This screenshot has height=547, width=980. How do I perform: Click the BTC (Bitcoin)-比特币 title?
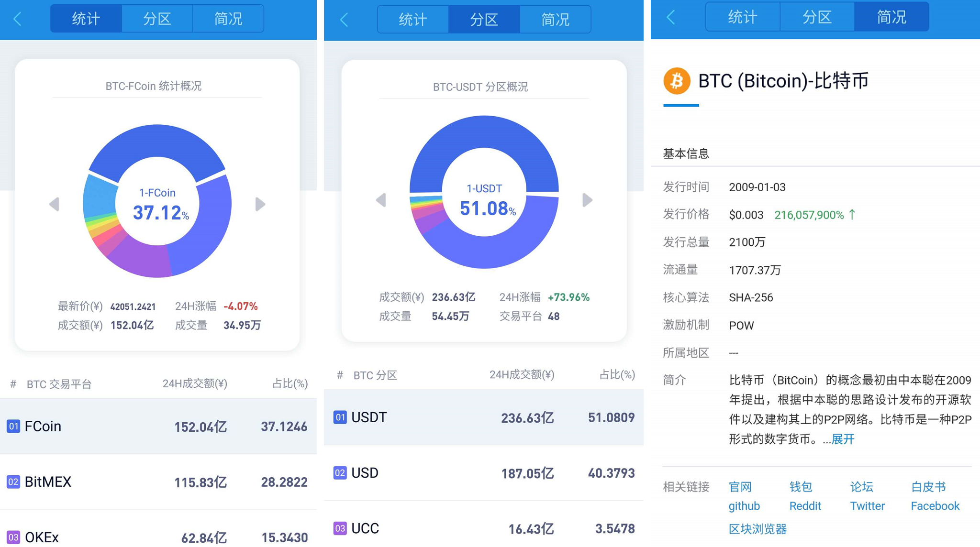click(783, 81)
